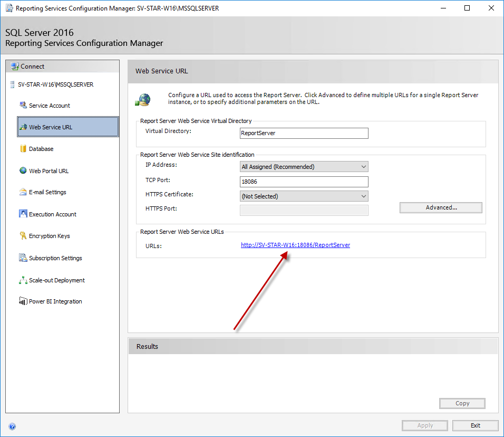The image size is (504, 437).
Task: Open the Execution Account page
Action: pyautogui.click(x=53, y=214)
